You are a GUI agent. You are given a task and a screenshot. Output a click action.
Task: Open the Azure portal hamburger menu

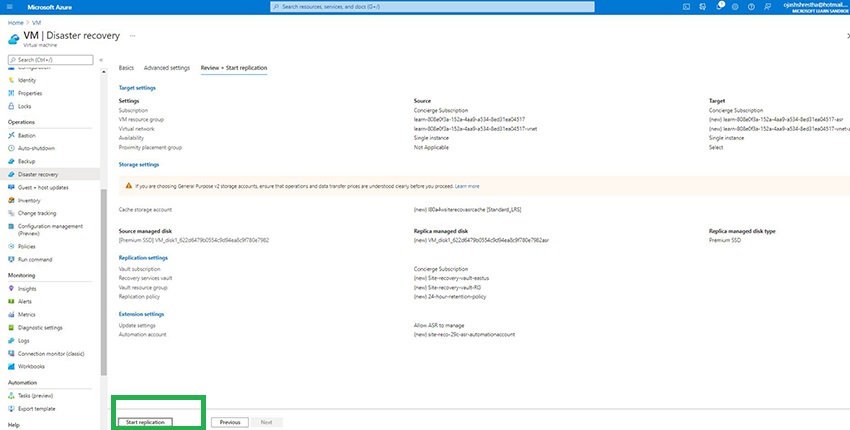pos(10,7)
